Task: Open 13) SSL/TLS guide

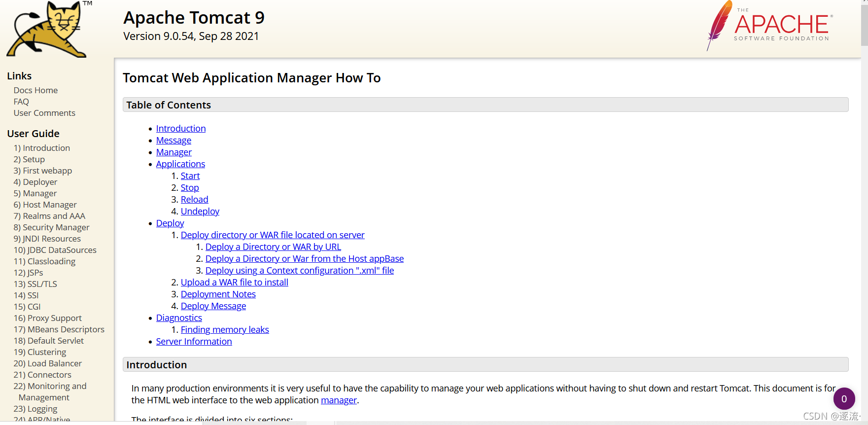Action: coord(35,284)
